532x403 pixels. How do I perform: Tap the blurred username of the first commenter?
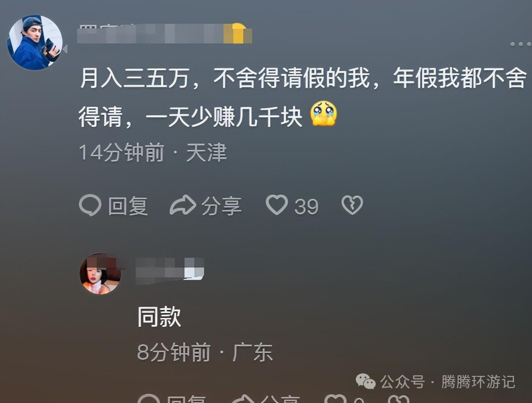click(x=164, y=33)
